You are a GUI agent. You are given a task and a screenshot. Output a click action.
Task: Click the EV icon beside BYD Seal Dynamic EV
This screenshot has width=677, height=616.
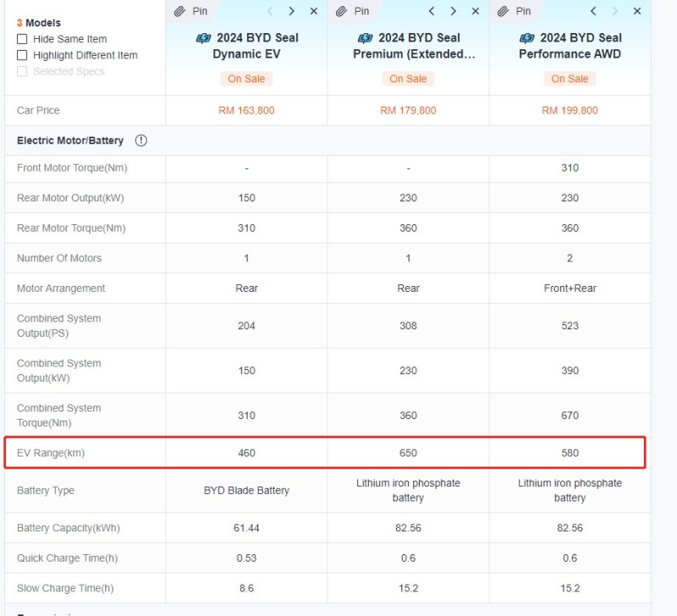(203, 38)
